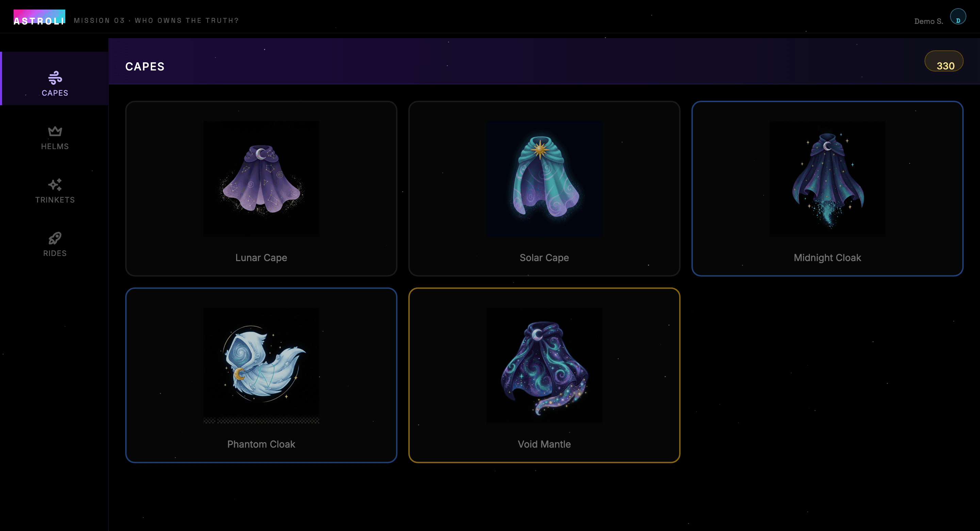Click the CAPES section heading

click(x=145, y=67)
